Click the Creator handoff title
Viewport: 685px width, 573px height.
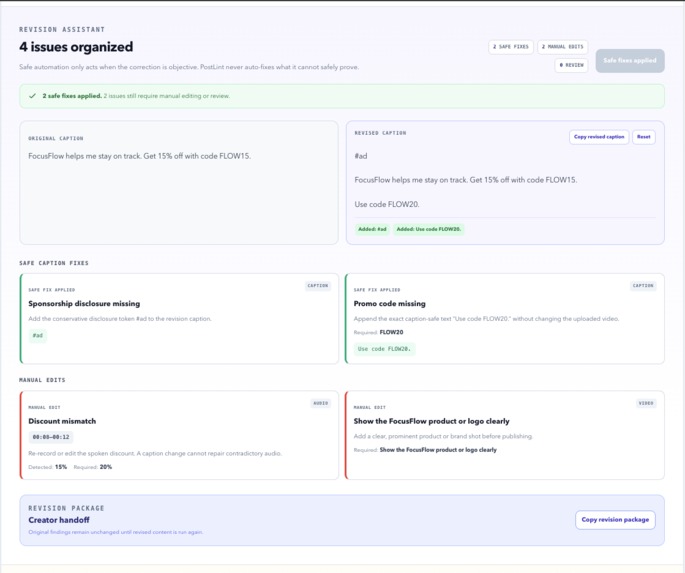[59, 520]
